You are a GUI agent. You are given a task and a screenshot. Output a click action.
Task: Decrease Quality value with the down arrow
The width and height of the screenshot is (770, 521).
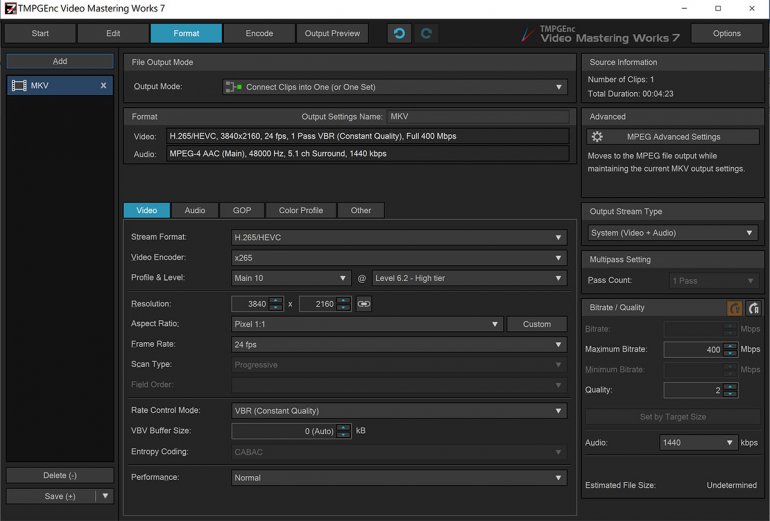point(731,394)
